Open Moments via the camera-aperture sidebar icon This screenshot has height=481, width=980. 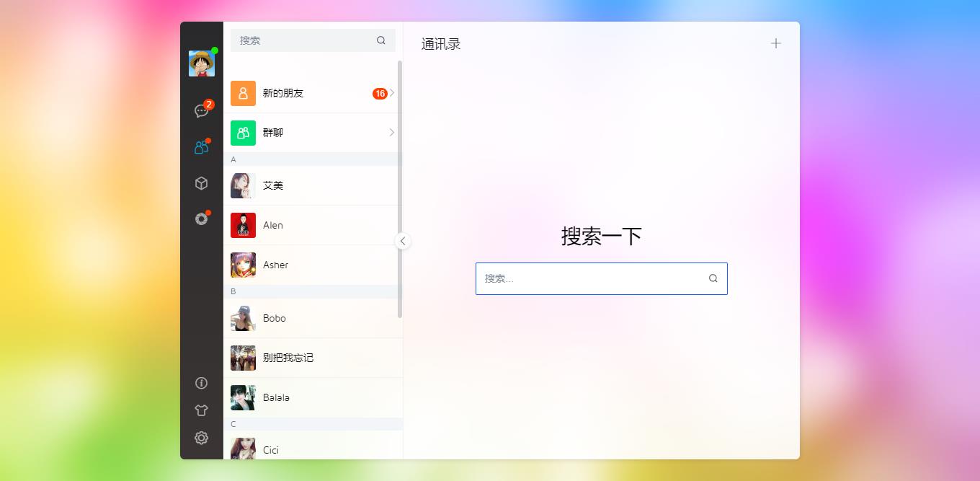tap(201, 219)
